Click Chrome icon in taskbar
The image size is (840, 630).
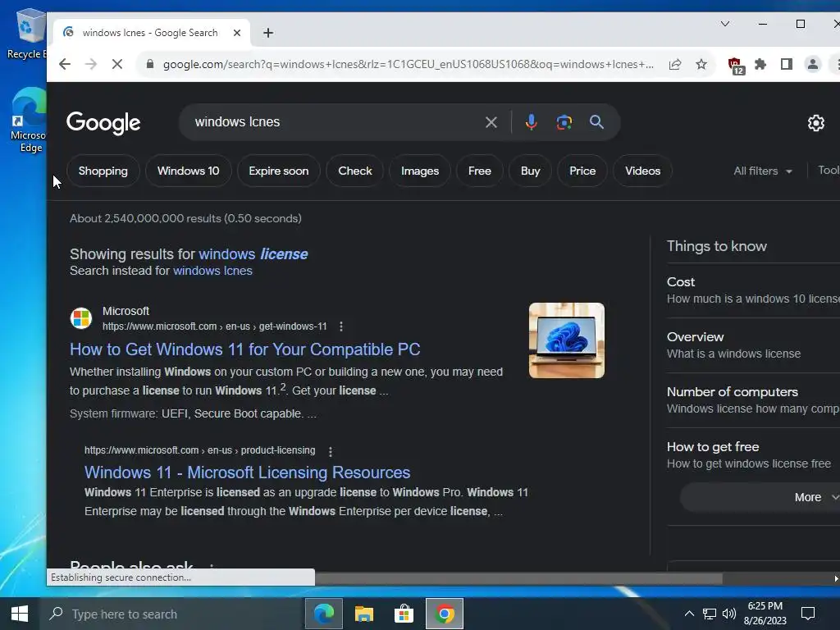coord(444,614)
